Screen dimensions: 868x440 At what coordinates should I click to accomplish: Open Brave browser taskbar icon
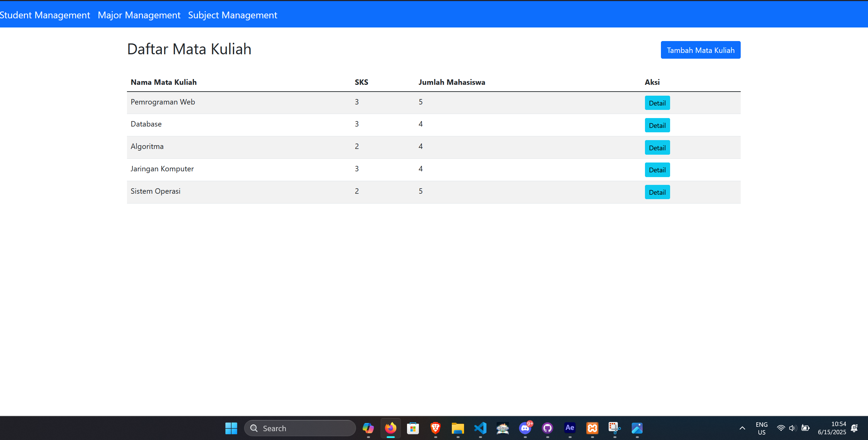pyautogui.click(x=436, y=428)
